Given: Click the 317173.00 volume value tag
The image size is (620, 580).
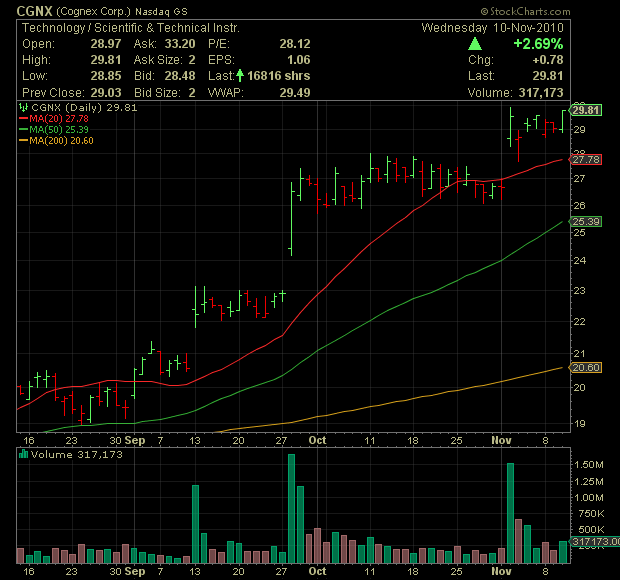Looking at the screenshot, I should tap(594, 542).
